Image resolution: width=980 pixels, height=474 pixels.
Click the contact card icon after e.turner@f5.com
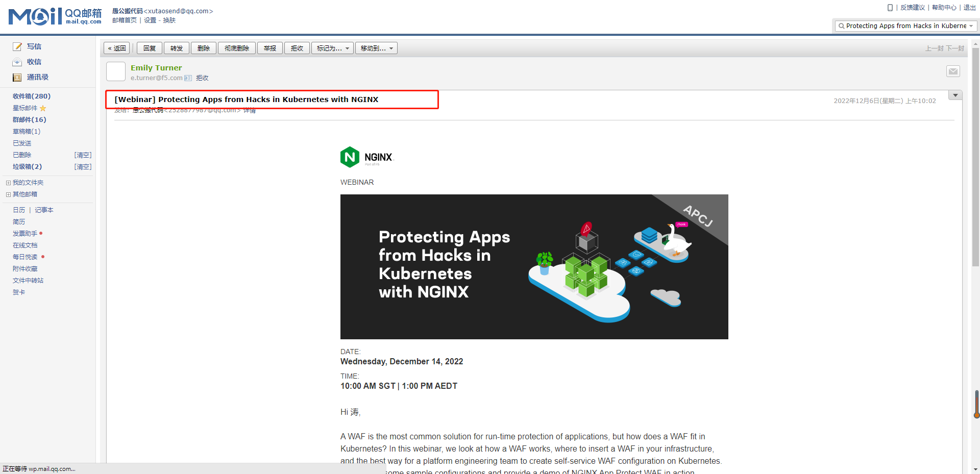click(188, 78)
